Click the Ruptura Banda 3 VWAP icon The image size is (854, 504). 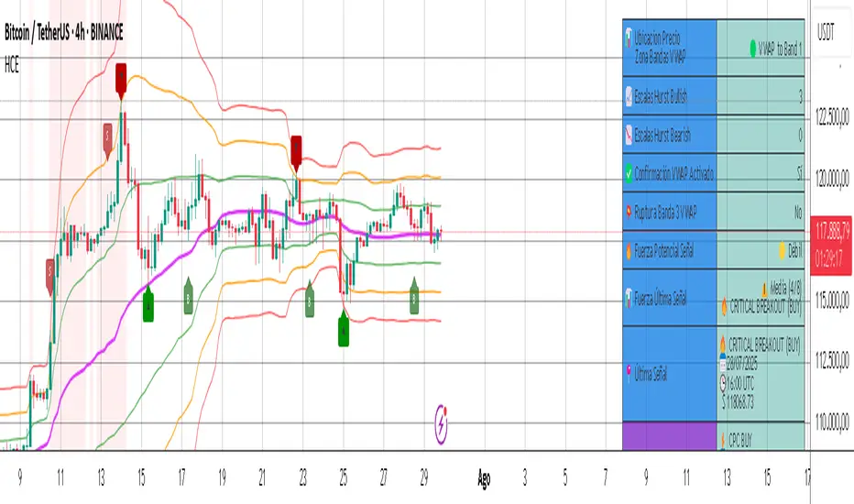click(630, 212)
